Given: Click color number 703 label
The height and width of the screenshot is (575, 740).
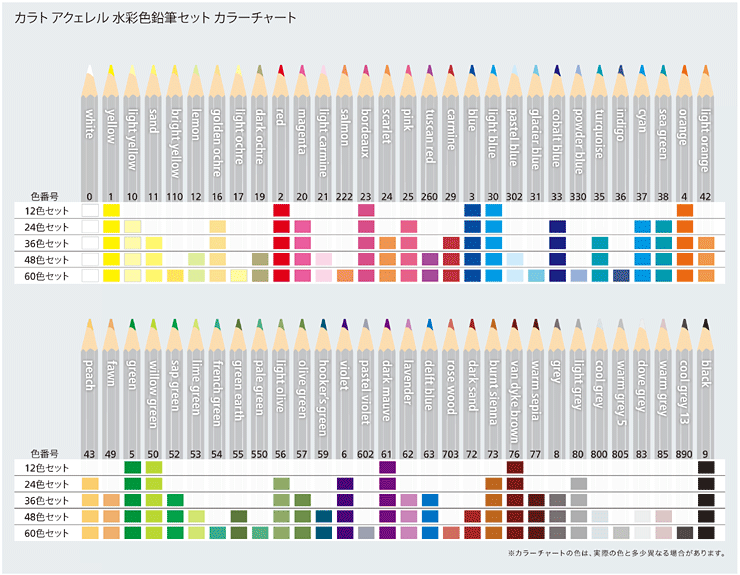Looking at the screenshot, I should click(x=451, y=453).
